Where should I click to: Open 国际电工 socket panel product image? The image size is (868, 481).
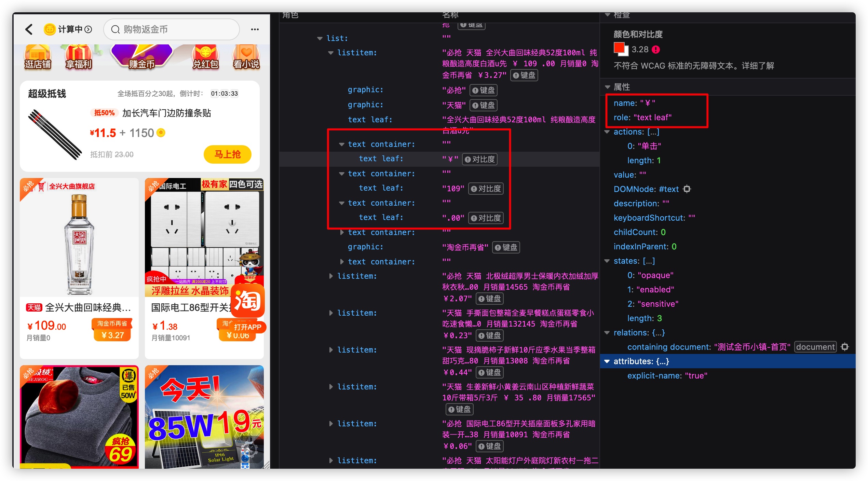point(204,237)
